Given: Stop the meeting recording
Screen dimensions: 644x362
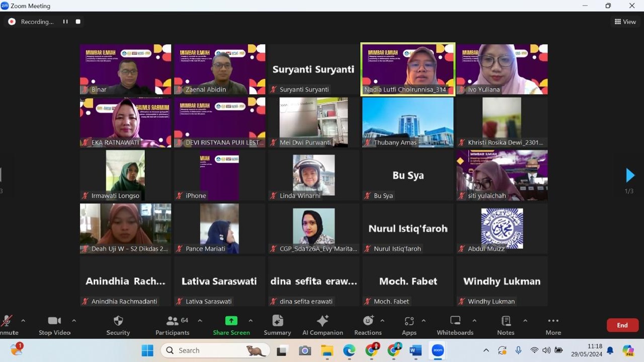Looking at the screenshot, I should [x=78, y=22].
